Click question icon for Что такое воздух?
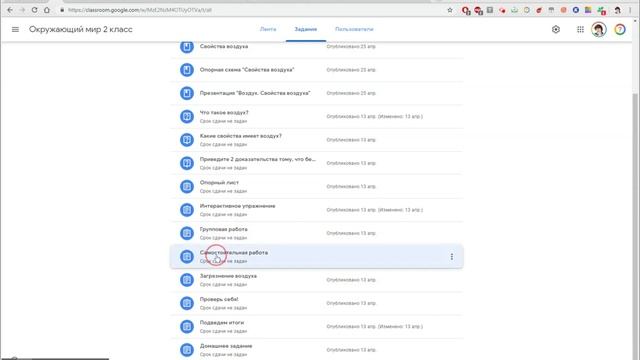Image resolution: width=640 pixels, height=360 pixels. (x=187, y=116)
